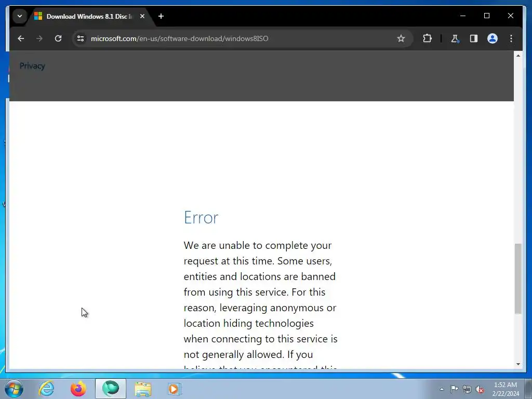The height and width of the screenshot is (399, 532).
Task: Open the muted volume tray icon
Action: (480, 390)
